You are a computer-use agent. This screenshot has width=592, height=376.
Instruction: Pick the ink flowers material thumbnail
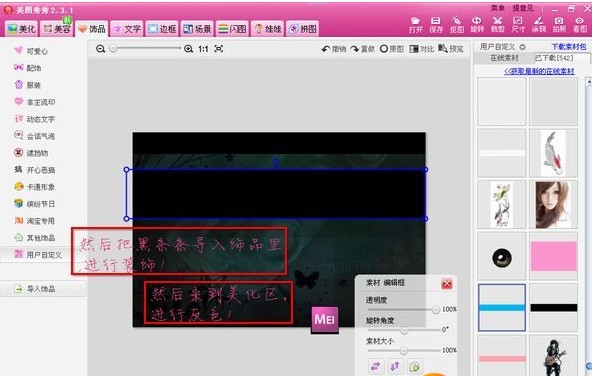point(501,205)
